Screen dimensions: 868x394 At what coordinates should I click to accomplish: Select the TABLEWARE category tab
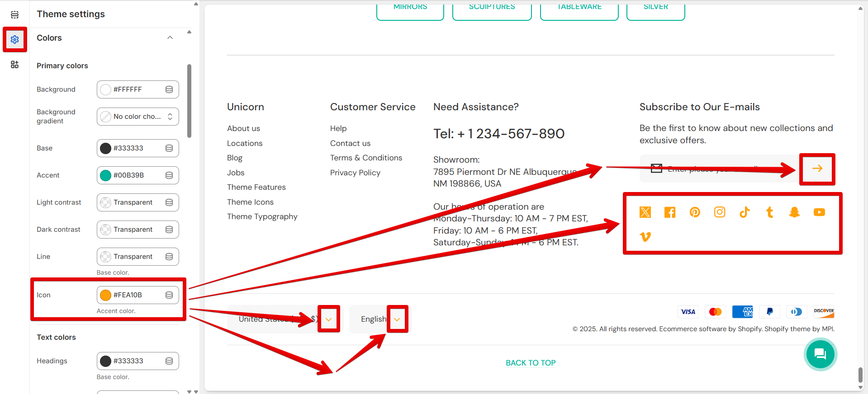(579, 10)
